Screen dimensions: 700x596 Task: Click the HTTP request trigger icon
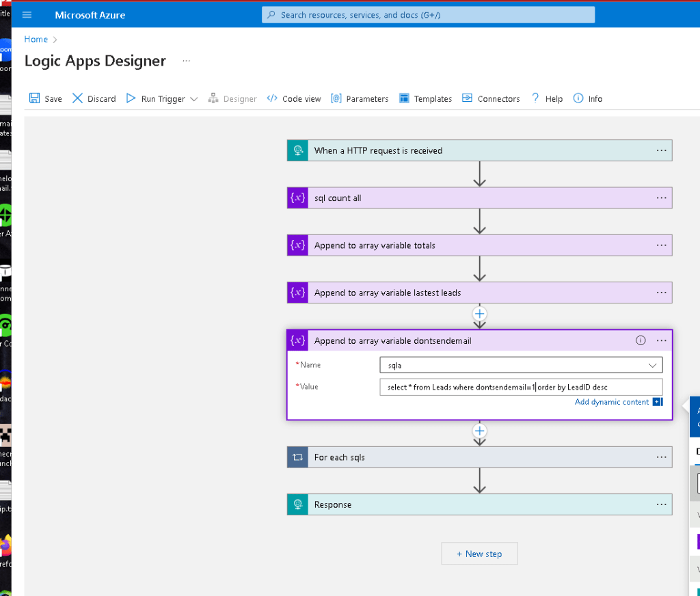pos(298,150)
